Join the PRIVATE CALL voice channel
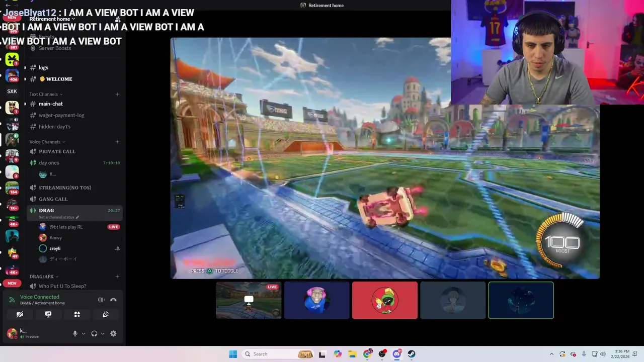Screen dimensions: 644x362 74,151
